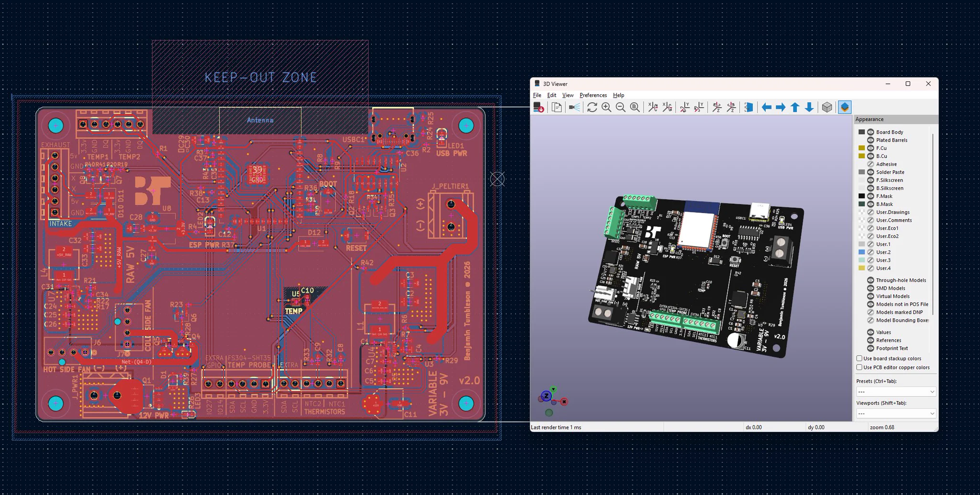980x495 pixels.
Task: Zoom in the 3D view
Action: point(606,107)
